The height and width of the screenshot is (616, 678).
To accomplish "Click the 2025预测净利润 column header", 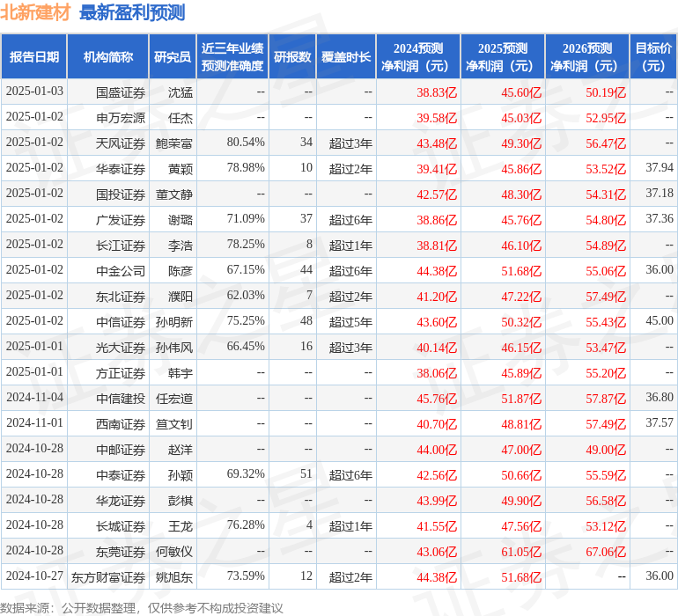I will point(502,57).
